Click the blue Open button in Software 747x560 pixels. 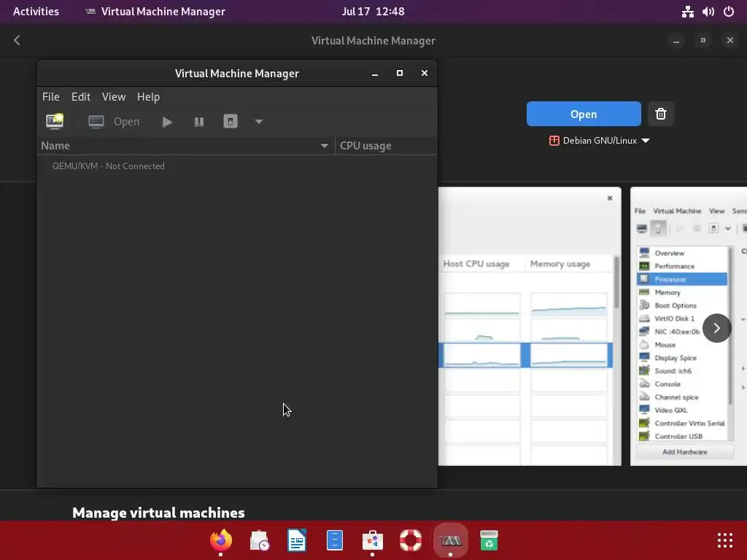click(584, 114)
